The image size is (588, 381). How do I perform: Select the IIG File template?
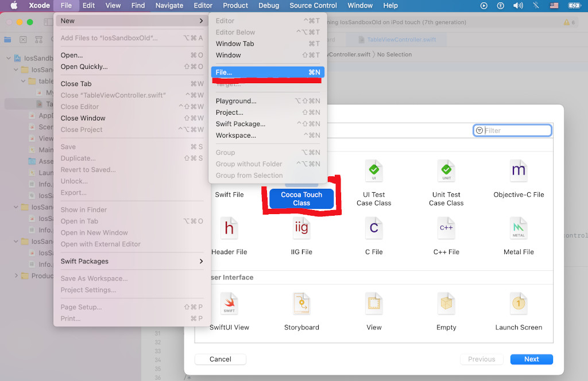(x=301, y=236)
